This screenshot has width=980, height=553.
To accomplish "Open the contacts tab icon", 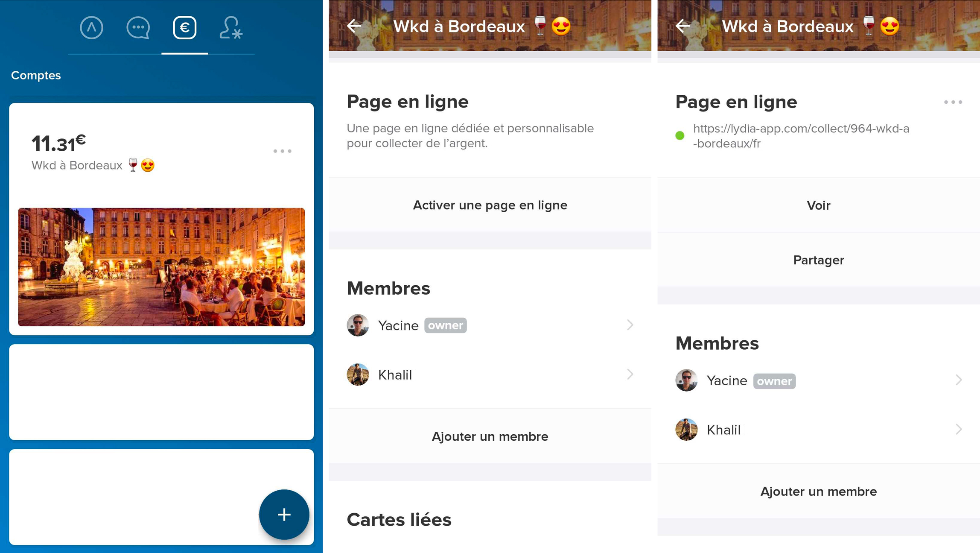I will [x=231, y=28].
